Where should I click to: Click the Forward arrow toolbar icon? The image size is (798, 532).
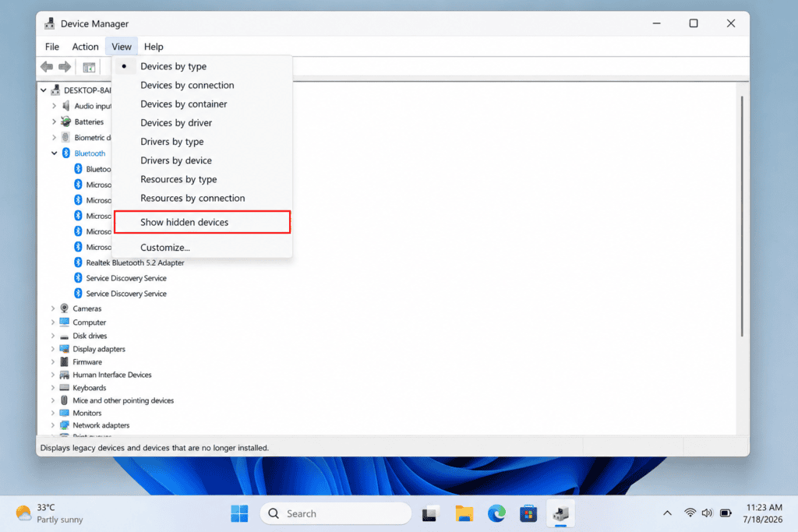point(65,67)
